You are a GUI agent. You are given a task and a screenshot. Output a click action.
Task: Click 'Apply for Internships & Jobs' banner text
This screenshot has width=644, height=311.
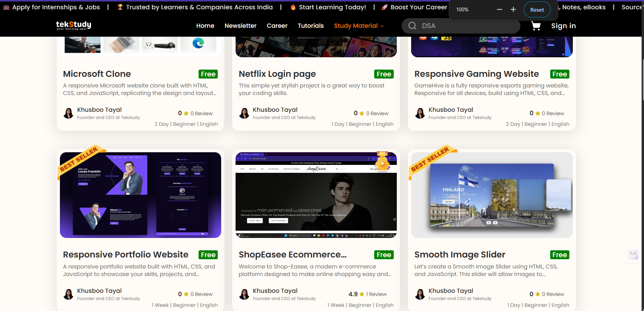pos(56,7)
